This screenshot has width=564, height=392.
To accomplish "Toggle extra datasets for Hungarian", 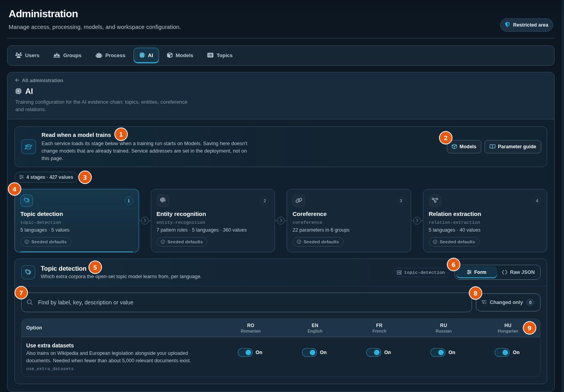I will pyautogui.click(x=502, y=352).
